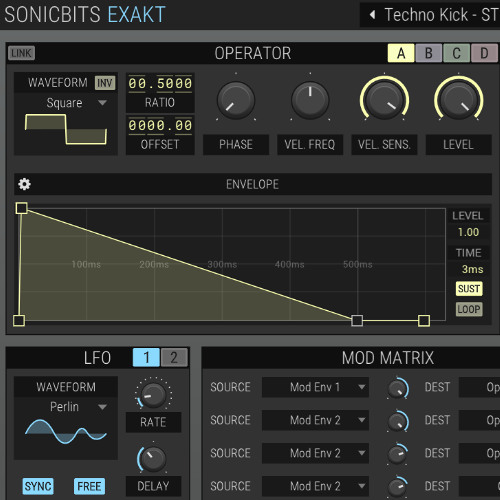500x500 pixels.
Task: Click the LFO RATE knob
Action: 153,395
